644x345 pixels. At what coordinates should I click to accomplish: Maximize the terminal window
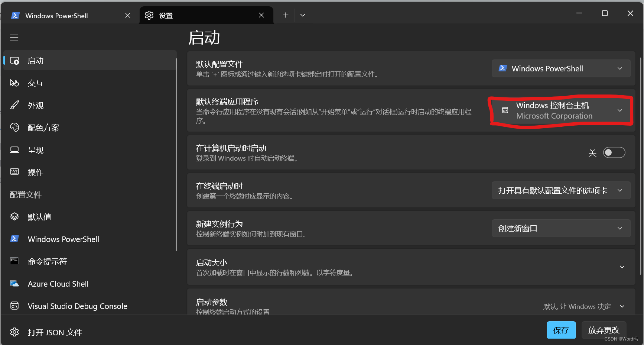click(x=605, y=13)
